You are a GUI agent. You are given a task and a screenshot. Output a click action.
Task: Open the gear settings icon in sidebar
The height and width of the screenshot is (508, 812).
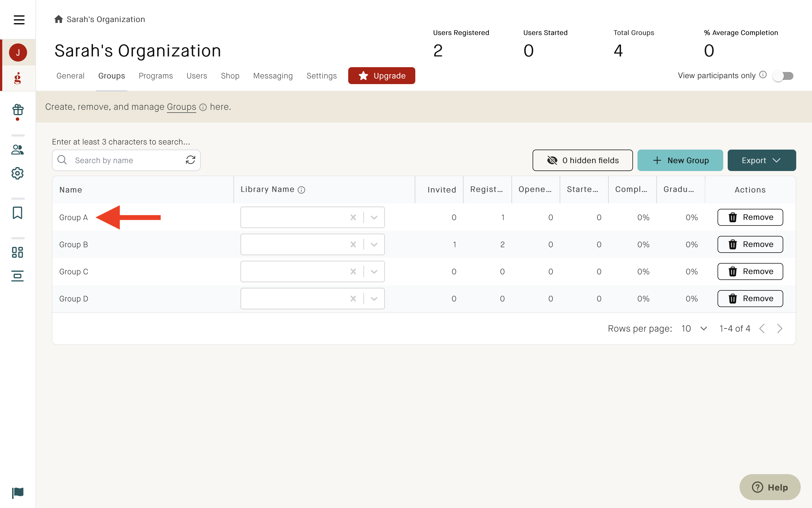pos(17,173)
